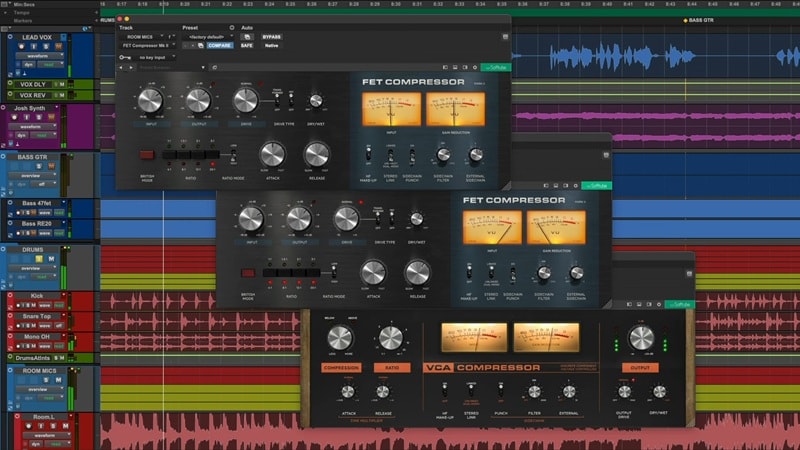Open read automation dropdown on Josh Synth track
The height and width of the screenshot is (450, 800).
[x=45, y=135]
